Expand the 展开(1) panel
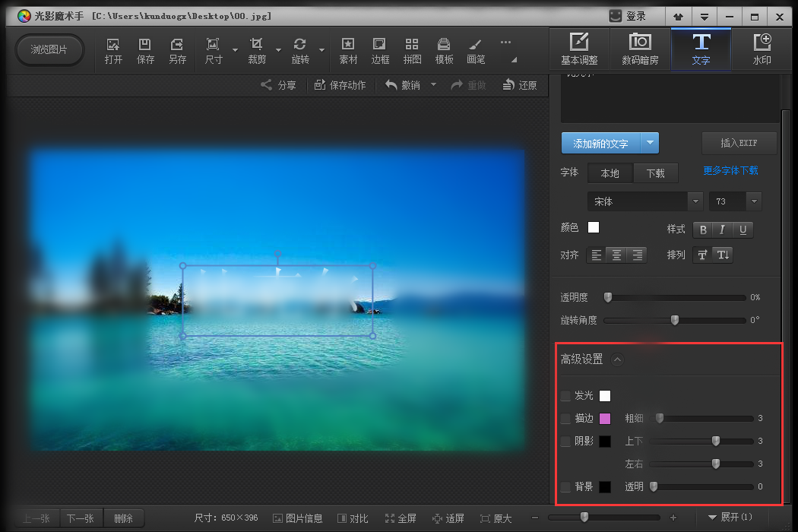This screenshot has width=798, height=532. click(x=730, y=518)
